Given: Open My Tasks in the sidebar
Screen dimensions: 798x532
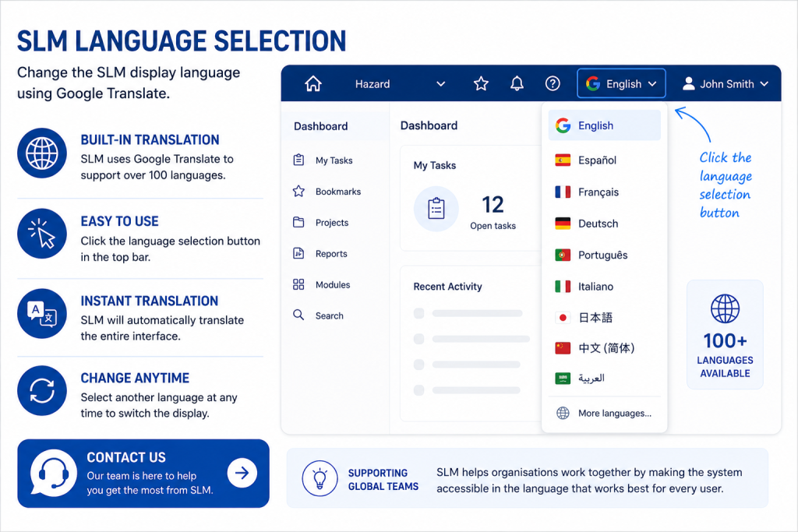Looking at the screenshot, I should [x=334, y=160].
